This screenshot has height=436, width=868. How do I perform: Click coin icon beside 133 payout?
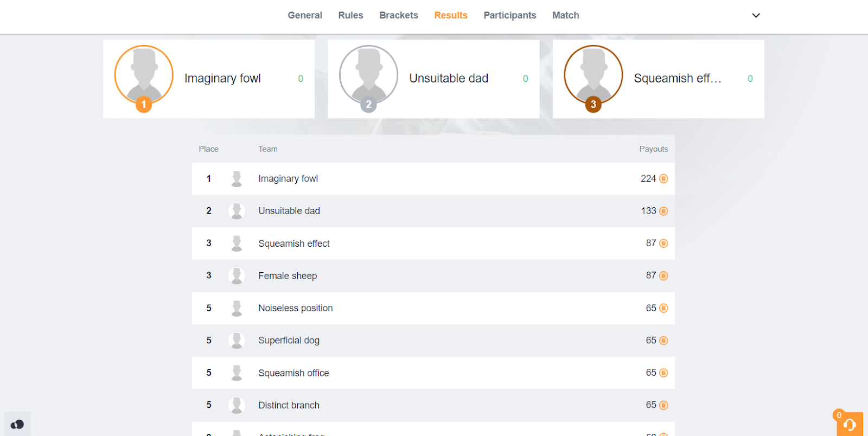(663, 211)
